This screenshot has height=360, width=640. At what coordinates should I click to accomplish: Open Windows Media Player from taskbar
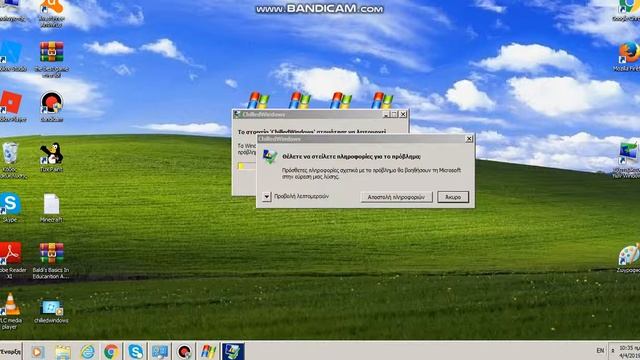point(38,351)
